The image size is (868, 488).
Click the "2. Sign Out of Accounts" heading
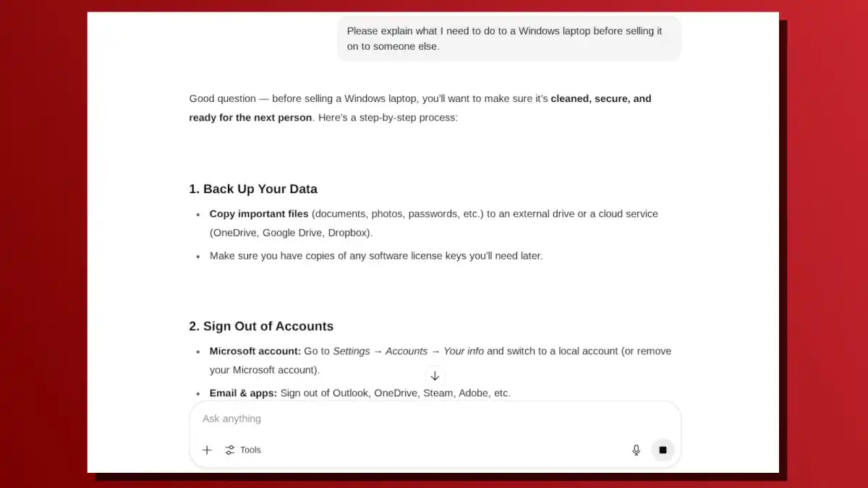point(261,326)
